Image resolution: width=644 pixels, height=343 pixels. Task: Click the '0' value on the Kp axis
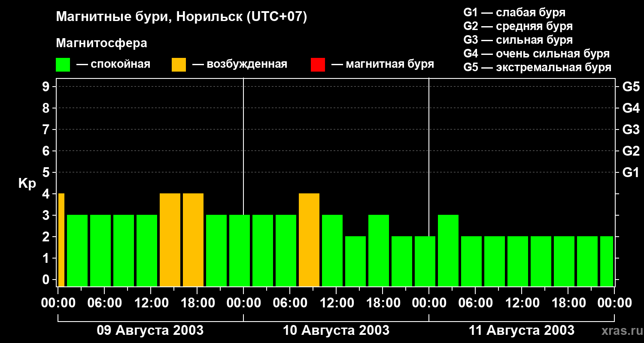tap(47, 280)
